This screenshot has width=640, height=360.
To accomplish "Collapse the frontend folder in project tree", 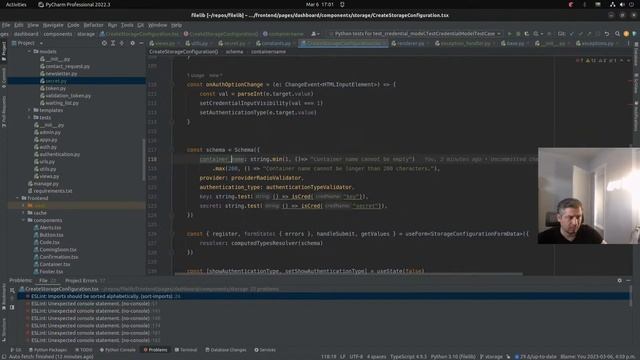I will pos(18,198).
